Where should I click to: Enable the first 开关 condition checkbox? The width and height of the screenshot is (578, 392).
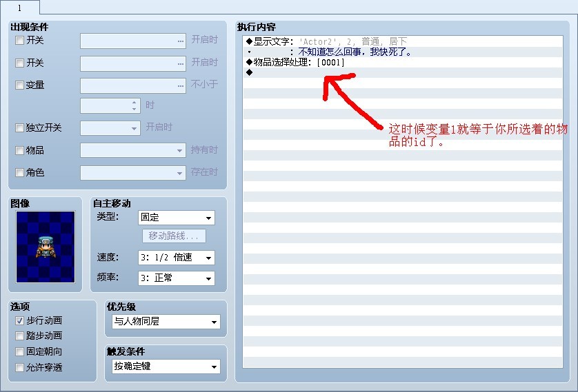coord(19,40)
